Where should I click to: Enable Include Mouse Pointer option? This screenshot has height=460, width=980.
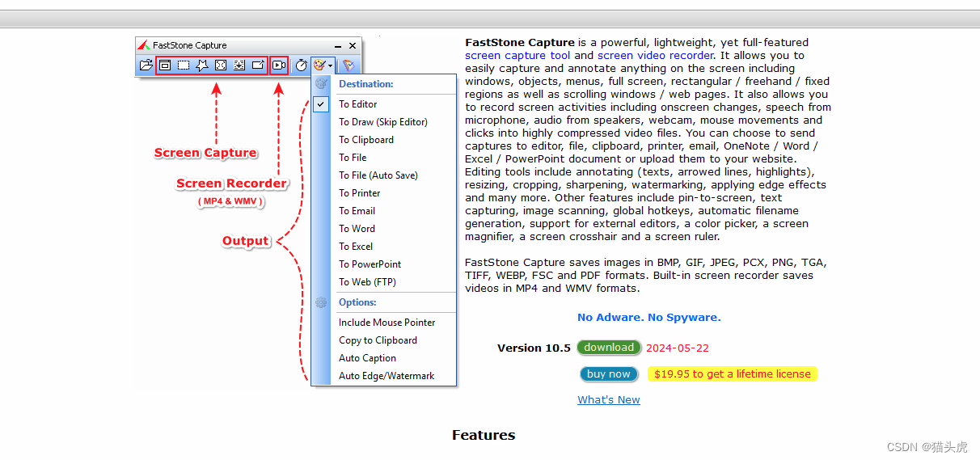384,323
